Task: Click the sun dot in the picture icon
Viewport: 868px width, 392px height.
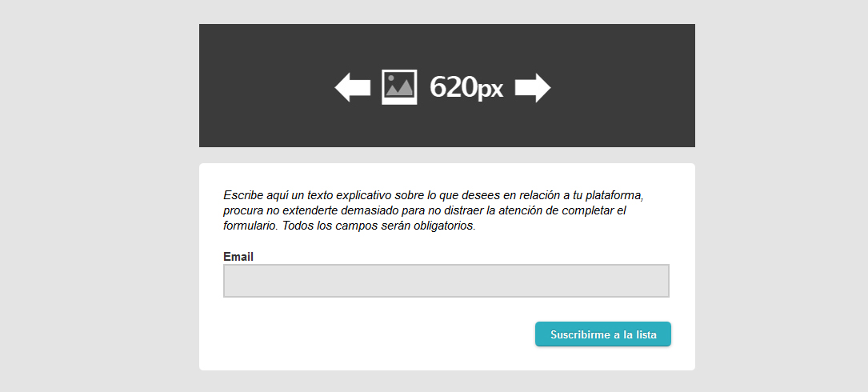Action: 390,78
